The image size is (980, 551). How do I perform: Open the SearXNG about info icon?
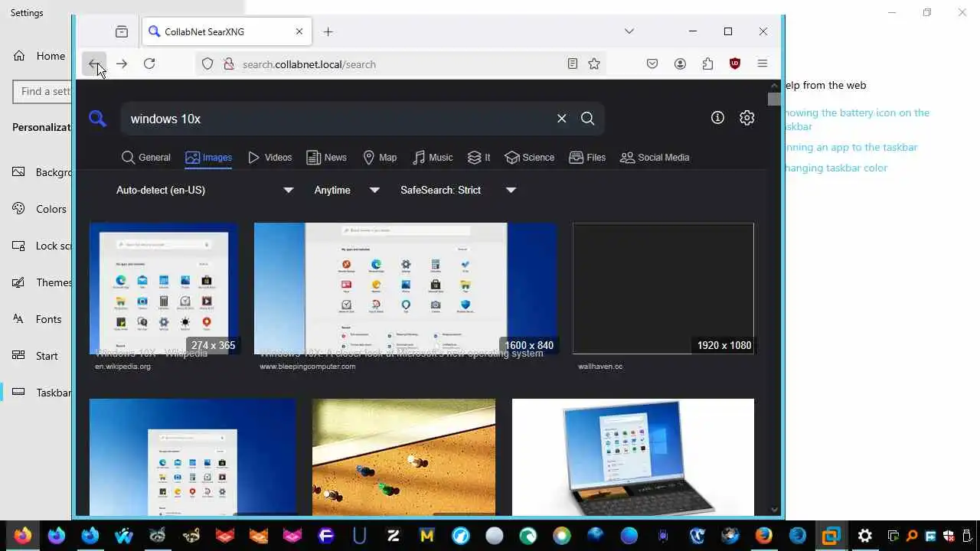[x=717, y=118]
